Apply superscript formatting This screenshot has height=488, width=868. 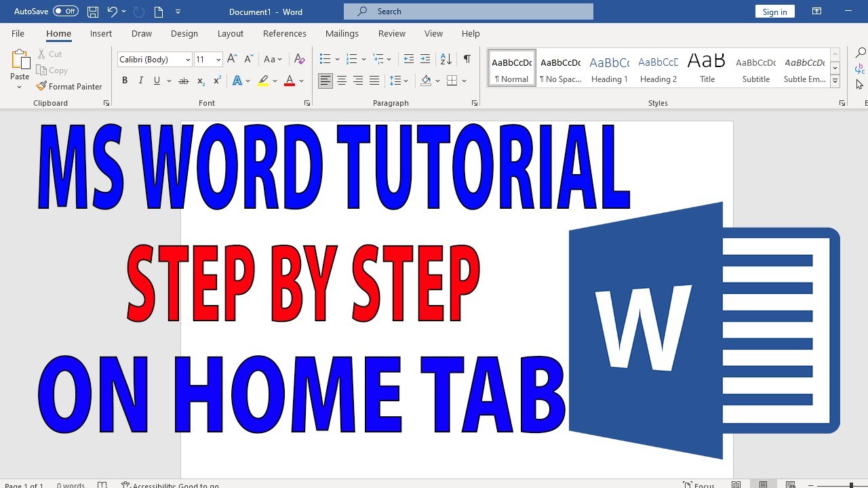[x=217, y=81]
